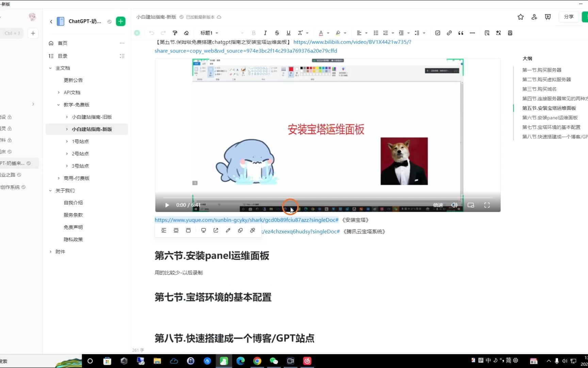Open the highlight color dropdown arrow

(345, 33)
